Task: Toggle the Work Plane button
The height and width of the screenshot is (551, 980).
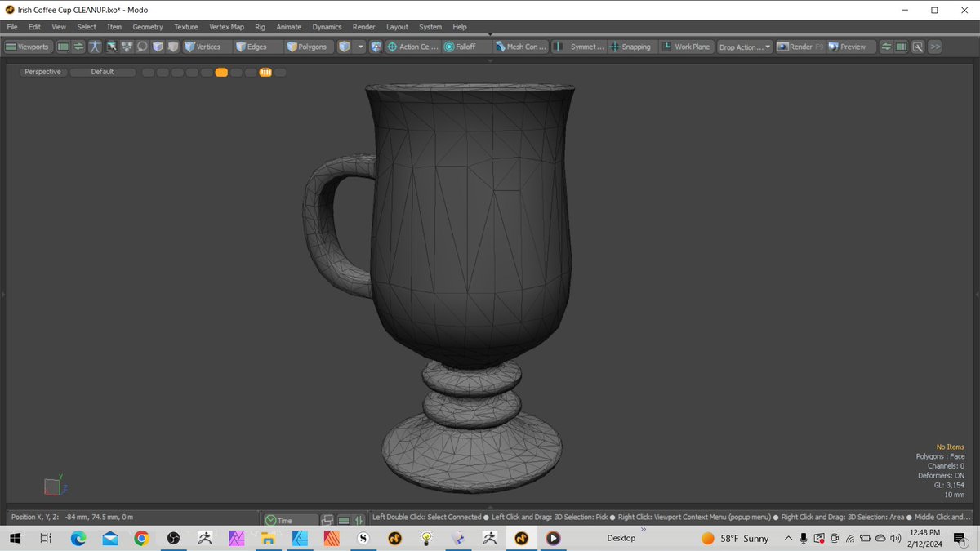Action: (687, 47)
